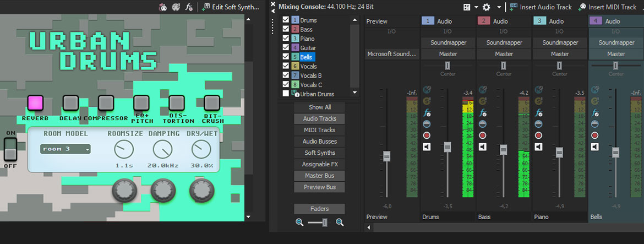The image size is (644, 244).
Task: Open mixing console settings gear
Action: 486,7
